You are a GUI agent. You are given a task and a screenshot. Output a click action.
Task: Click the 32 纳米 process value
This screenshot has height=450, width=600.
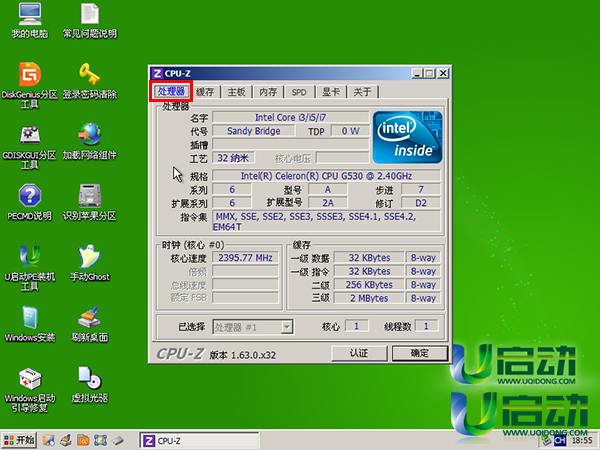coord(233,158)
